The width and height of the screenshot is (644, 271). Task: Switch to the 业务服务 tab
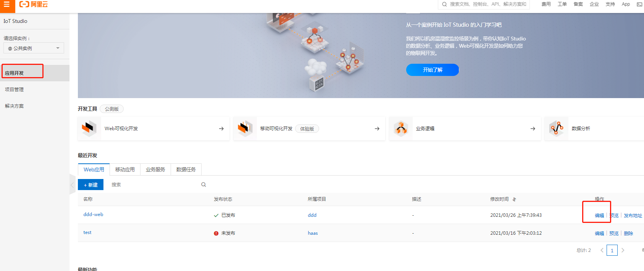point(155,169)
